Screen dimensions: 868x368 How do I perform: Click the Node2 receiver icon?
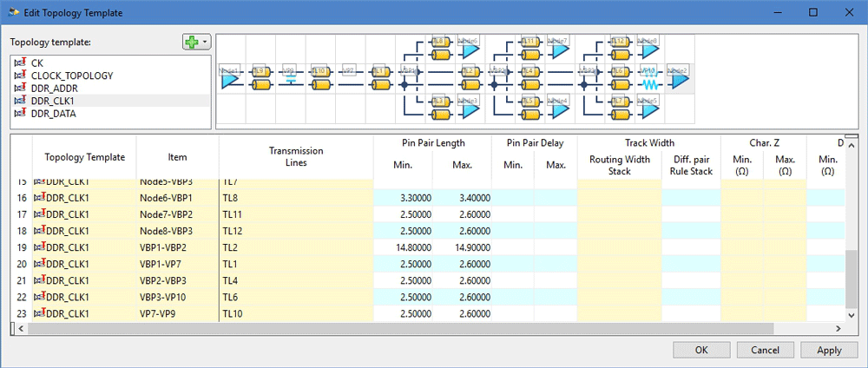[x=678, y=81]
